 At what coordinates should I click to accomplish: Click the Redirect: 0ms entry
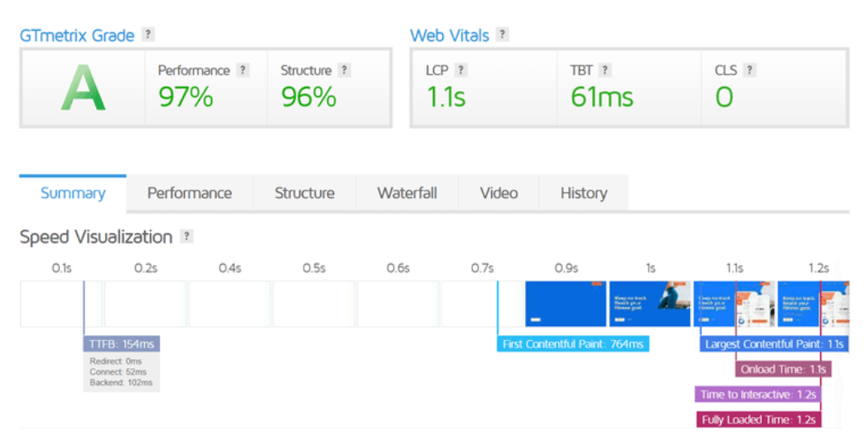pos(116,361)
